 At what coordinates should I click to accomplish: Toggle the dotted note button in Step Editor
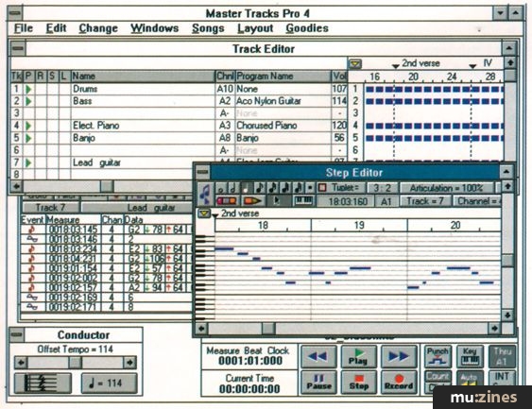click(x=310, y=188)
